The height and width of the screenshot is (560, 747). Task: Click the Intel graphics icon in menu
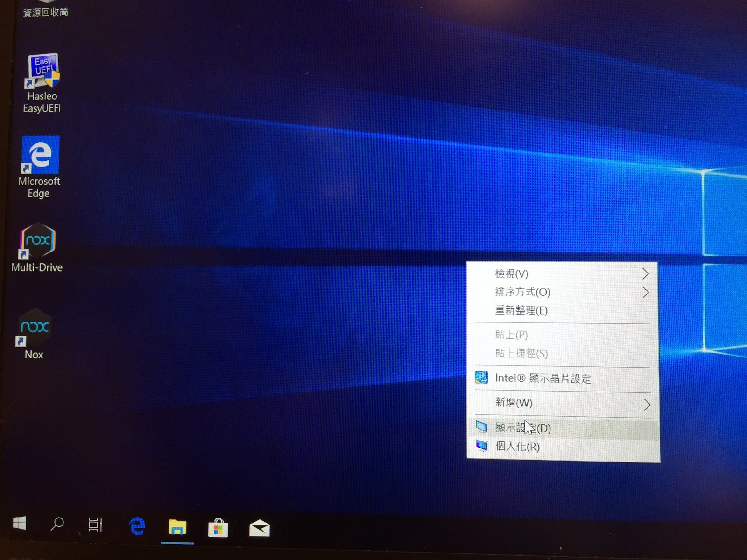481,377
